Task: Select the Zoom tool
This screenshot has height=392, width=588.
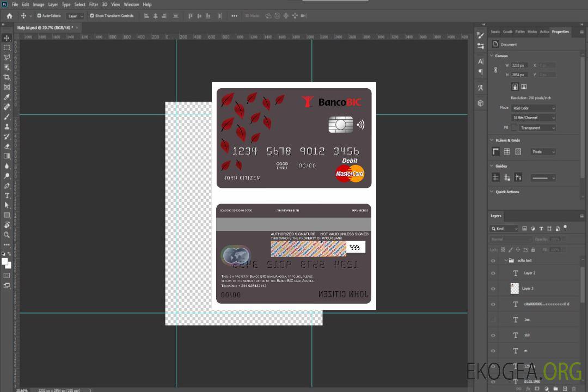Action: (7, 235)
